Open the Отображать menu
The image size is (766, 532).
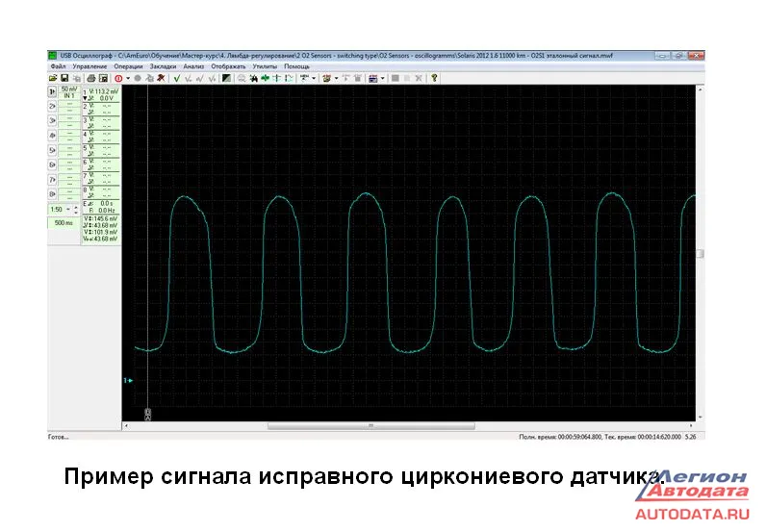pyautogui.click(x=228, y=66)
